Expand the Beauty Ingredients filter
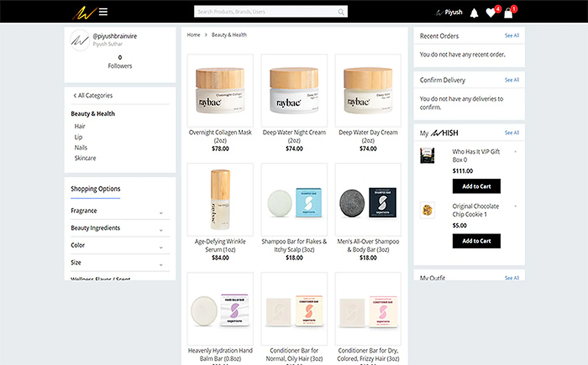This screenshot has width=588, height=365. point(120,228)
